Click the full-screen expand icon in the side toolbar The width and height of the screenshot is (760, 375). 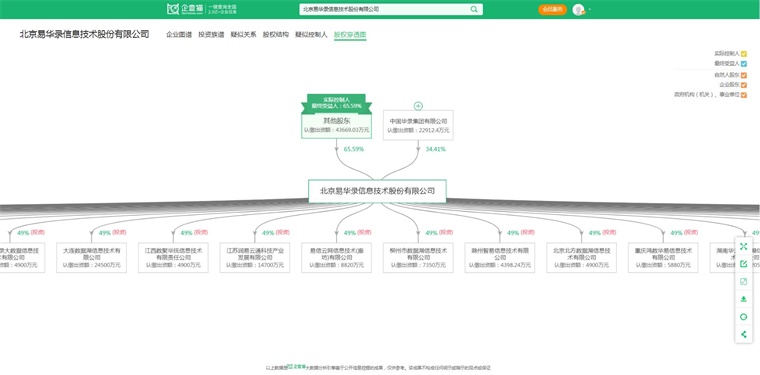tap(744, 247)
